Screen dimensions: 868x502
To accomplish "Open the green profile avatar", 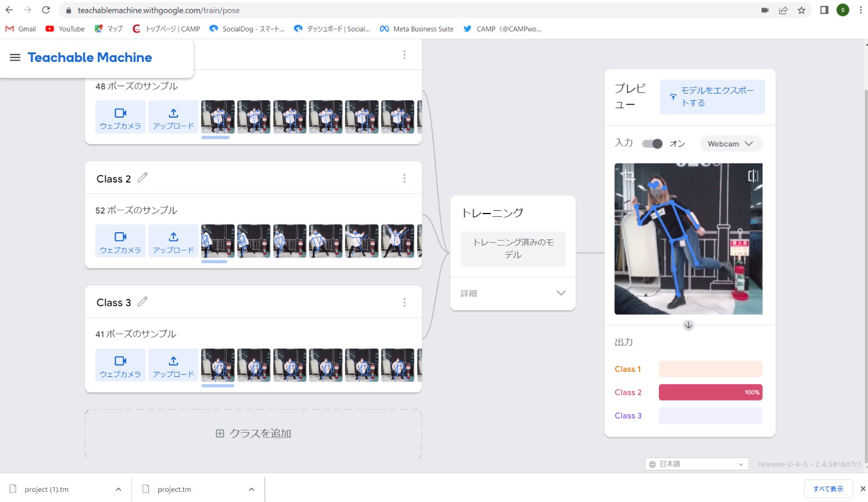I will [x=843, y=10].
